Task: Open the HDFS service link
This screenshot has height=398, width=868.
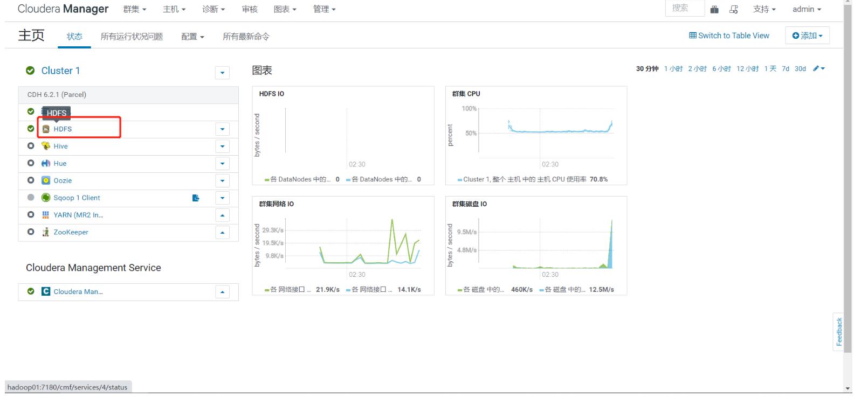Action: pyautogui.click(x=63, y=129)
